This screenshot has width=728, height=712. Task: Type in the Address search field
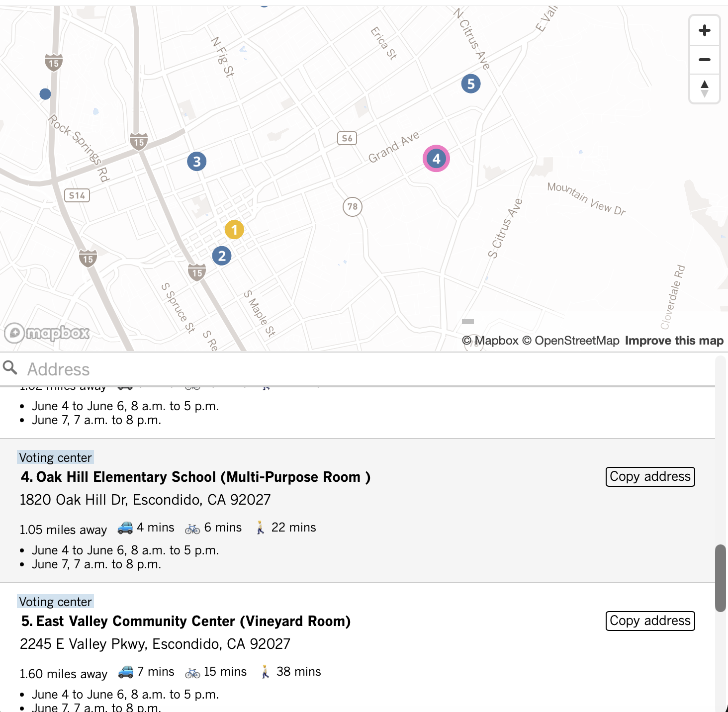348,369
